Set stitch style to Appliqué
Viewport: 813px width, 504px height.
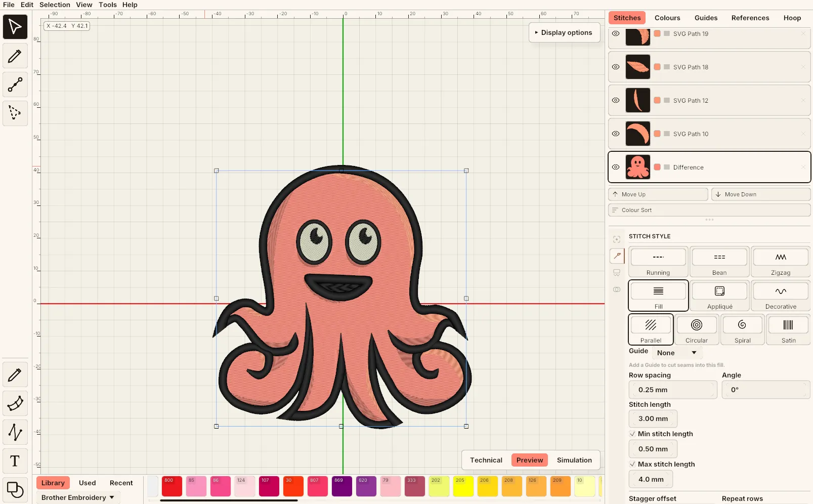click(719, 296)
